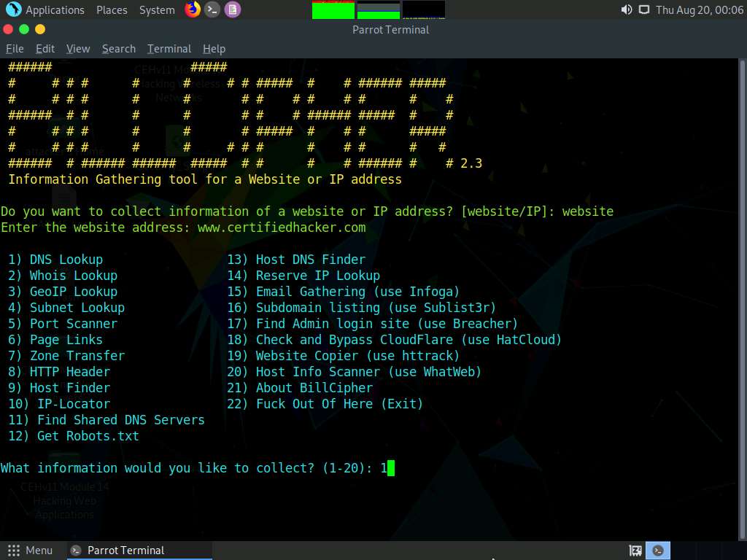Image resolution: width=747 pixels, height=560 pixels.
Task: Open the Edit menu in terminal
Action: click(45, 49)
